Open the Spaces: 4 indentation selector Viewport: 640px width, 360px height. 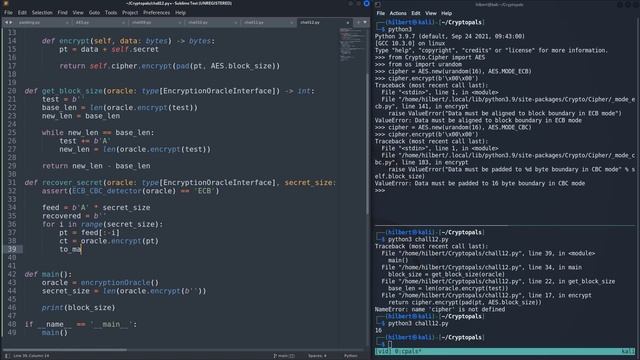(317, 356)
